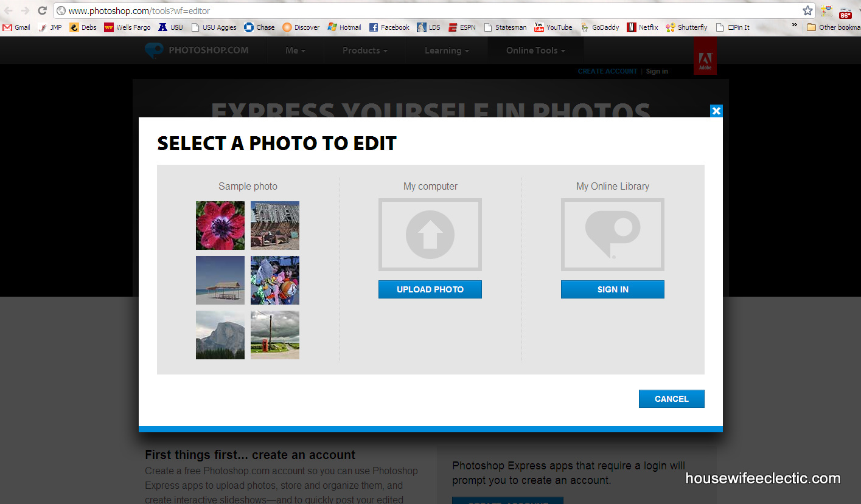Click the CREATE ACCOUNT link
The width and height of the screenshot is (861, 504).
(x=607, y=71)
